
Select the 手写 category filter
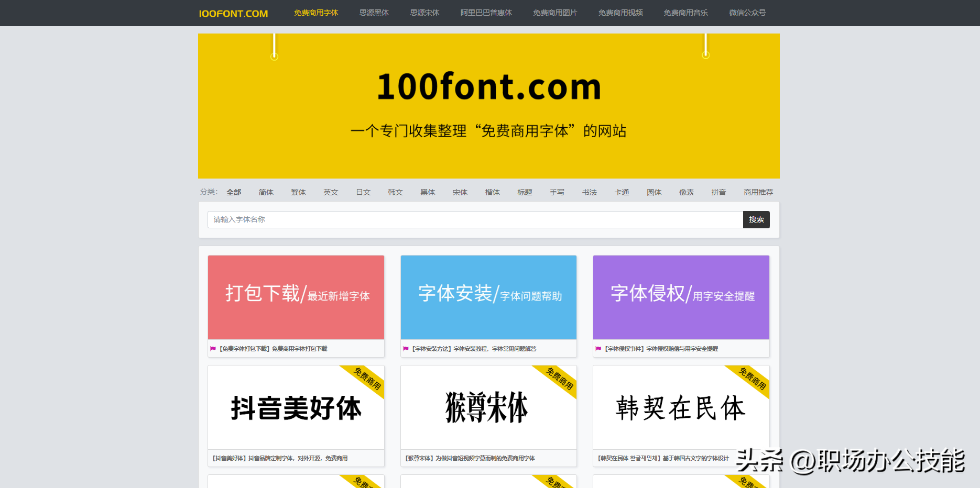pos(557,192)
